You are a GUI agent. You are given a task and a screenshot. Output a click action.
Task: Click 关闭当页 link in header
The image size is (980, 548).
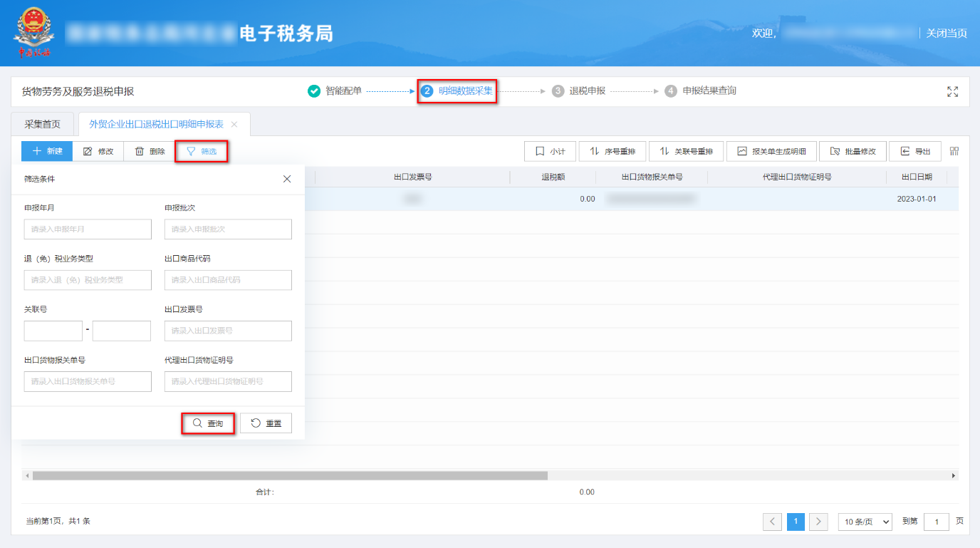click(946, 33)
